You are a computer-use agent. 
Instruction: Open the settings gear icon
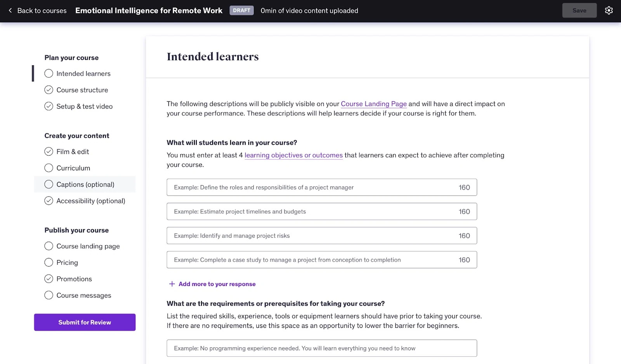(609, 10)
